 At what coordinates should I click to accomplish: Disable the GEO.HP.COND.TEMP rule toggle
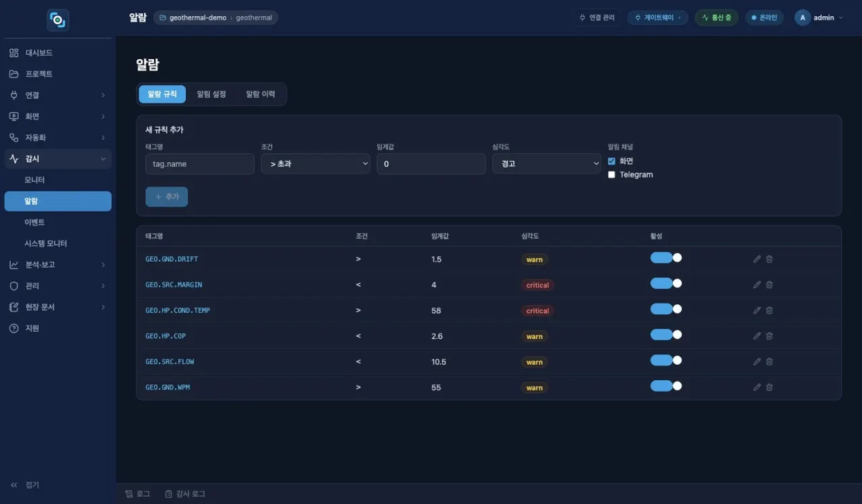(x=666, y=309)
